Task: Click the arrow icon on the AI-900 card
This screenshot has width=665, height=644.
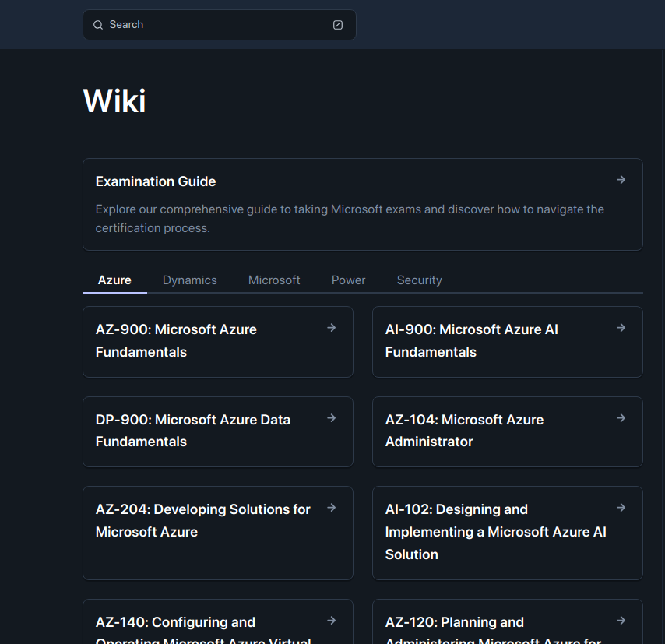Action: [621, 327]
